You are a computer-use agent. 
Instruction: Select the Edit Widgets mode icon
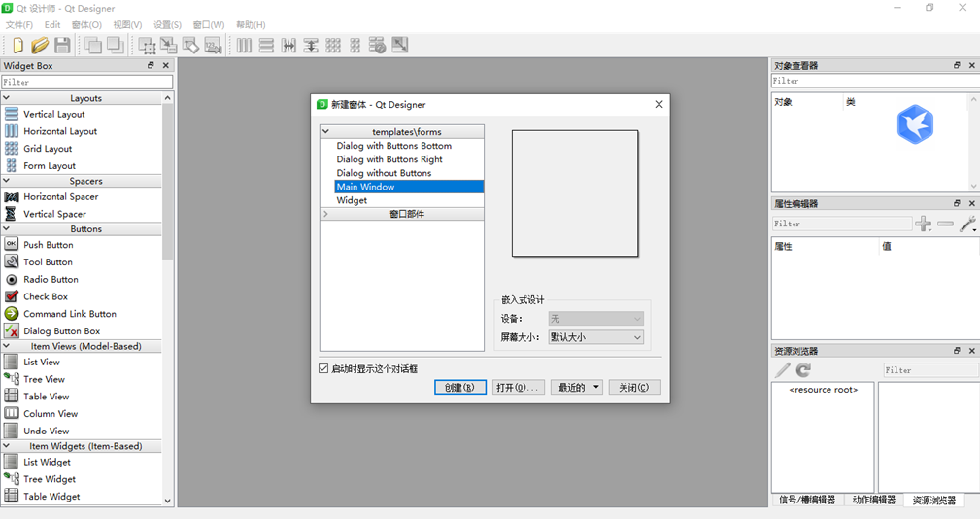[x=147, y=45]
